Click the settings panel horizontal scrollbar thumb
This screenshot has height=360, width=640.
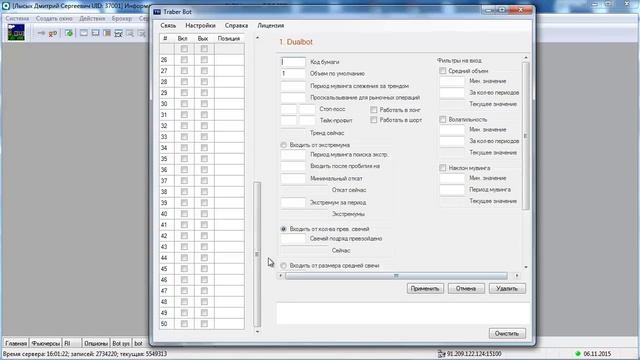(x=396, y=276)
